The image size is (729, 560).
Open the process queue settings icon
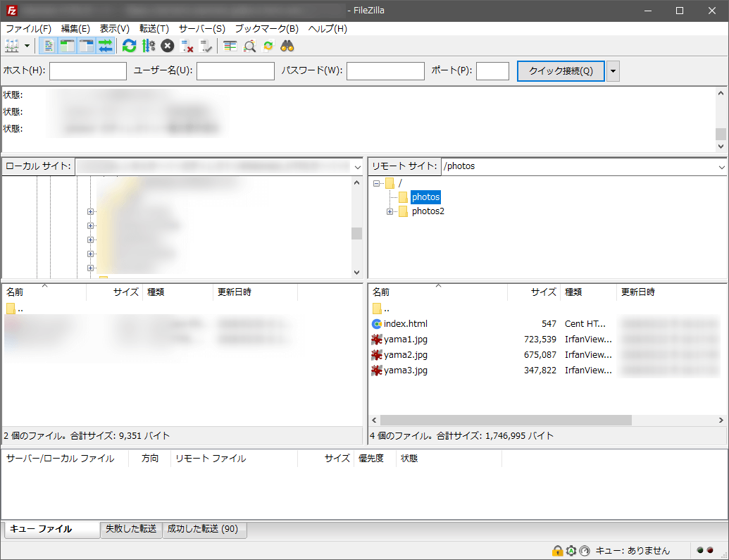148,46
